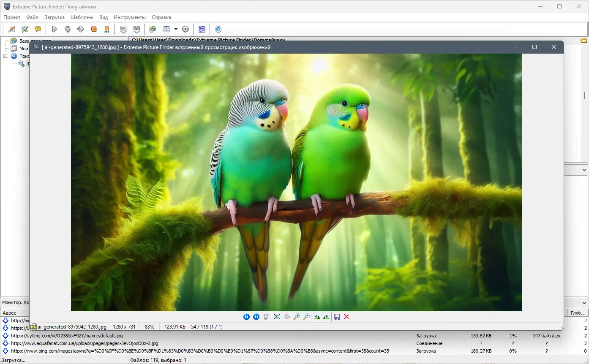
Task: Start slideshow with the projector screen icon
Action: click(266, 317)
